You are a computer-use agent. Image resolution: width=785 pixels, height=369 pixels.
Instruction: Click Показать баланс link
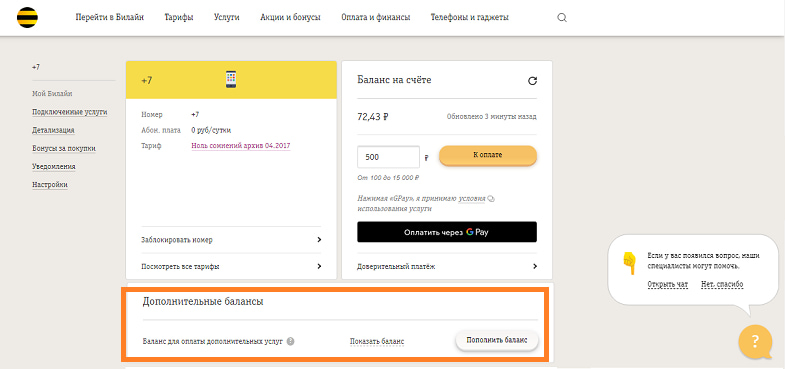[x=377, y=341]
